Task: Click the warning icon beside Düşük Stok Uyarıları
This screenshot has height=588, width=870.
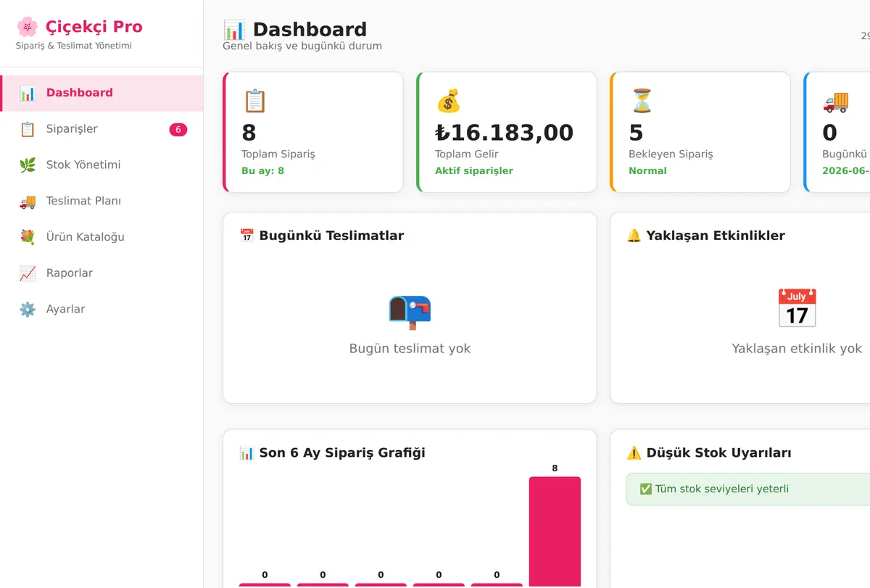Action: point(634,453)
